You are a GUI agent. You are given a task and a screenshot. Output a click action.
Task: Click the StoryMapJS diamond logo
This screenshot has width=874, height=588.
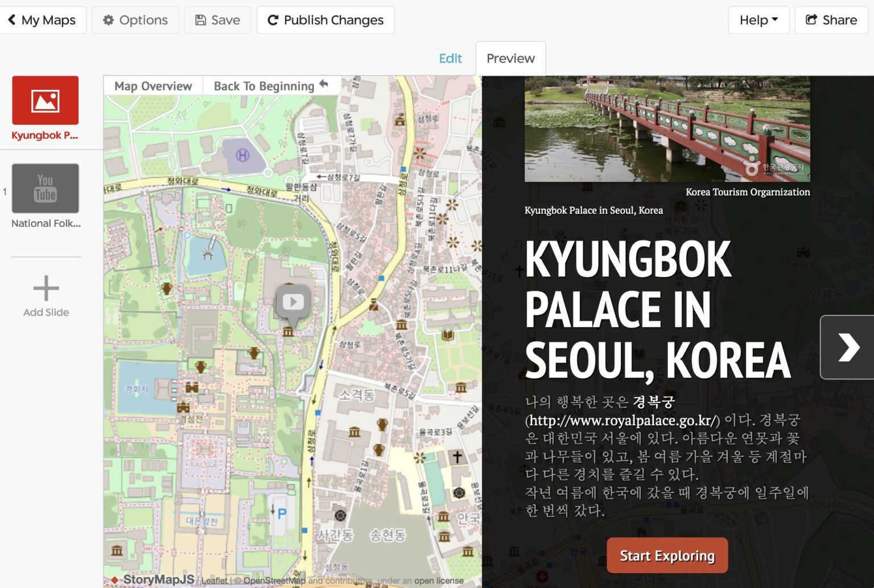pos(115,579)
